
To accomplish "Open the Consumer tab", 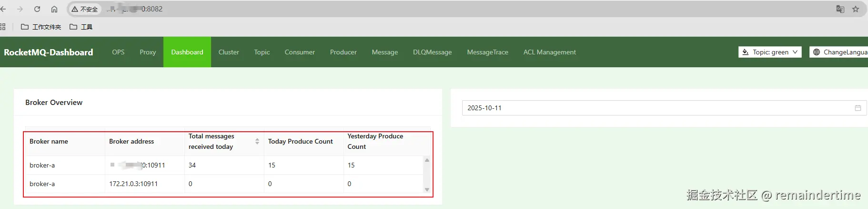I will 300,52.
